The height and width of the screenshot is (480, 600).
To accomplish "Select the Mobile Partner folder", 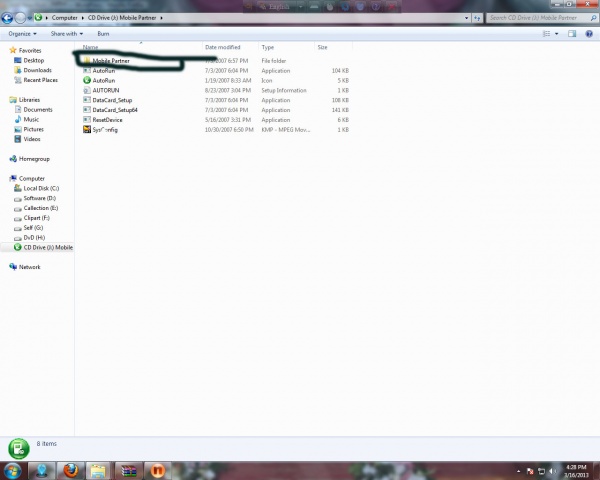I will point(111,60).
